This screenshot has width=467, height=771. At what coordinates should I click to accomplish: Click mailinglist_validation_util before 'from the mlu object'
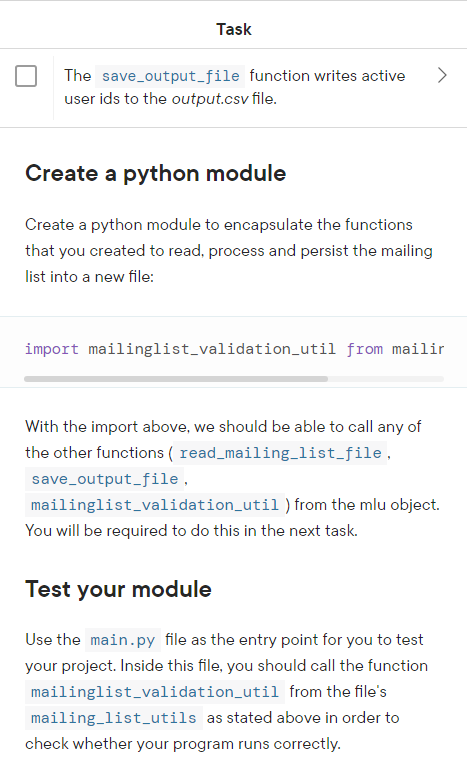pos(155,504)
